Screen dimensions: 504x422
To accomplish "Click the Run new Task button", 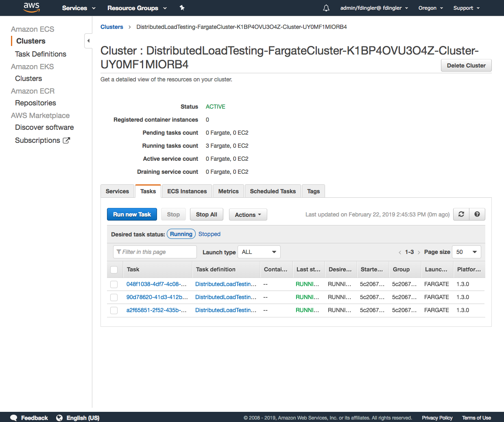I will 132,214.
